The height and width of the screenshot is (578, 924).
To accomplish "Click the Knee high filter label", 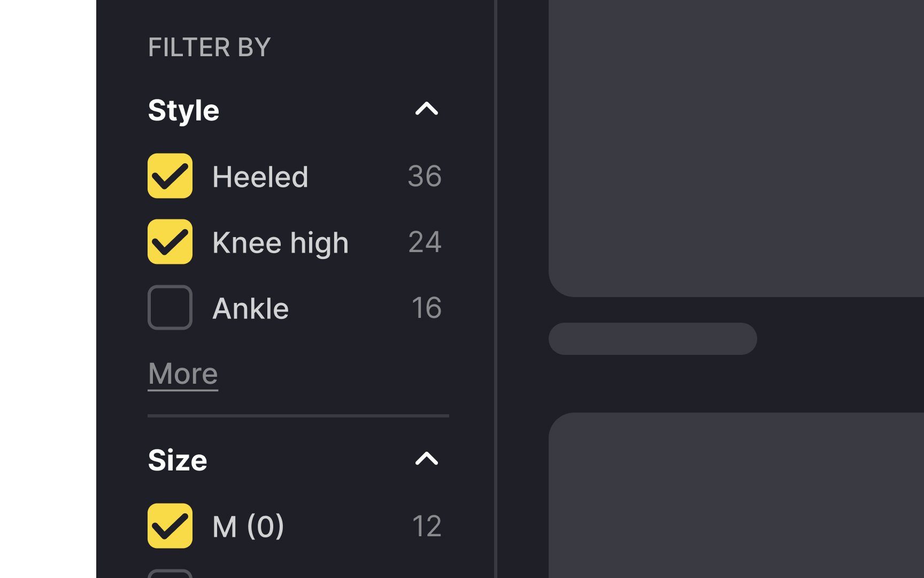I will click(x=280, y=243).
